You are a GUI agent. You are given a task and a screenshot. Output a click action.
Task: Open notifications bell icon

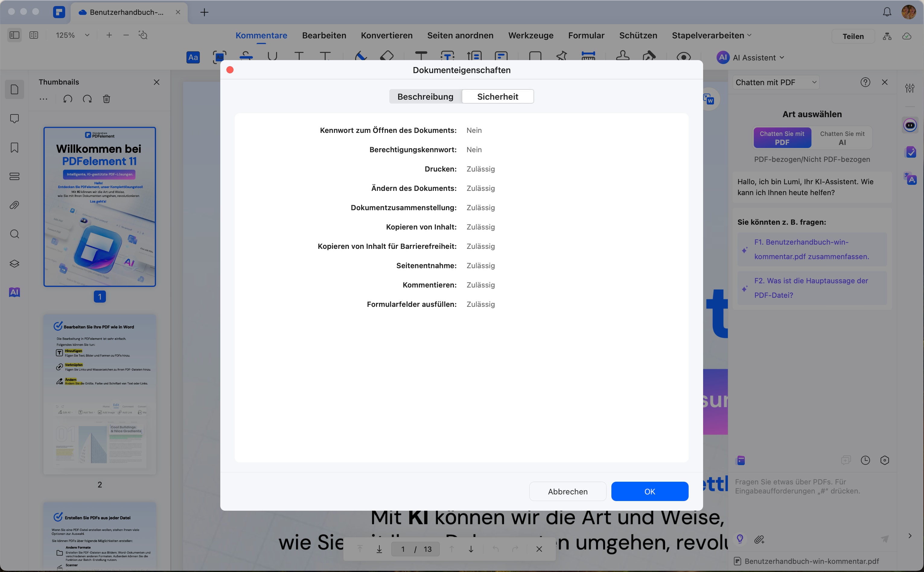pos(887,12)
